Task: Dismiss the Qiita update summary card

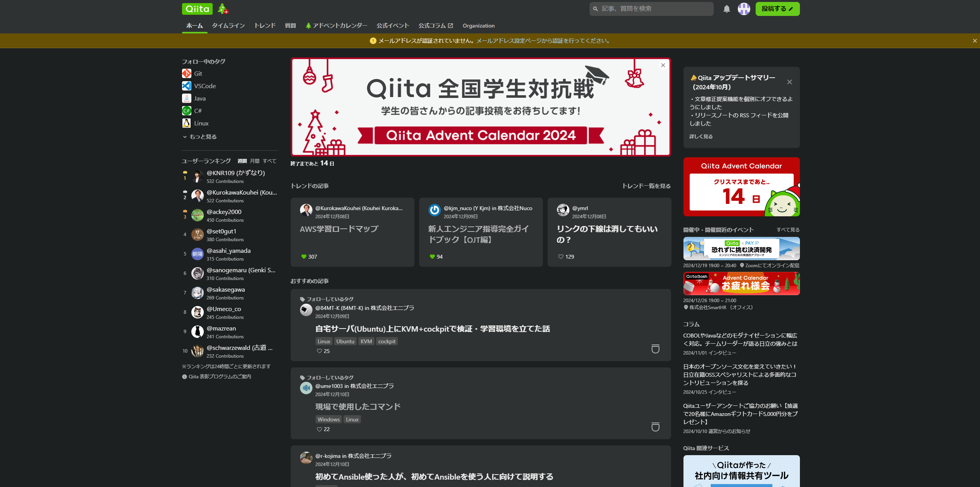Action: pyautogui.click(x=789, y=82)
